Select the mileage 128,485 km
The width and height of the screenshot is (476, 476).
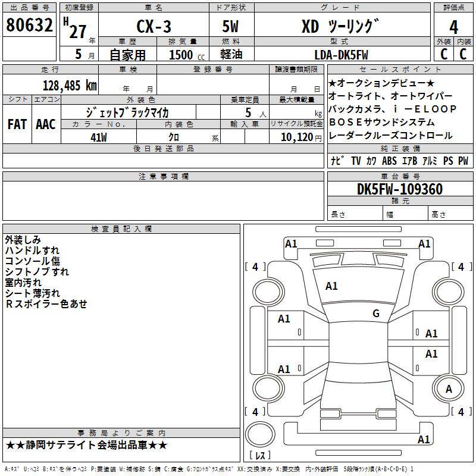click(x=70, y=86)
